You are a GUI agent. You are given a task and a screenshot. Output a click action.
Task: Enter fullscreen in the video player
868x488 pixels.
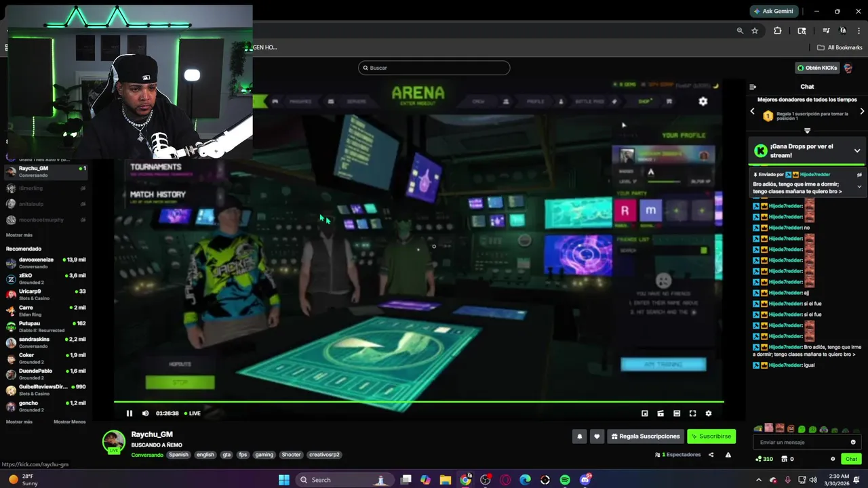click(692, 413)
